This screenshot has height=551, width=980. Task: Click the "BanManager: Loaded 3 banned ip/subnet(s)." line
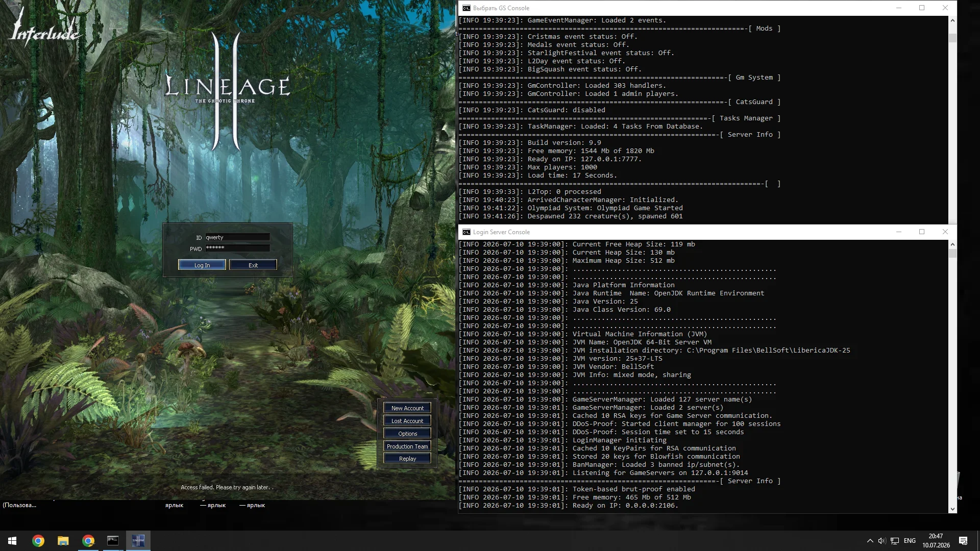pos(599,465)
